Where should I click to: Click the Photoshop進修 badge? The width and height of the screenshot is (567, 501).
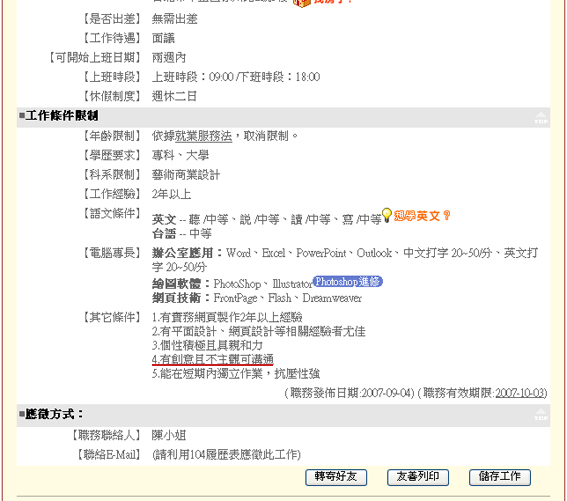pos(348,281)
